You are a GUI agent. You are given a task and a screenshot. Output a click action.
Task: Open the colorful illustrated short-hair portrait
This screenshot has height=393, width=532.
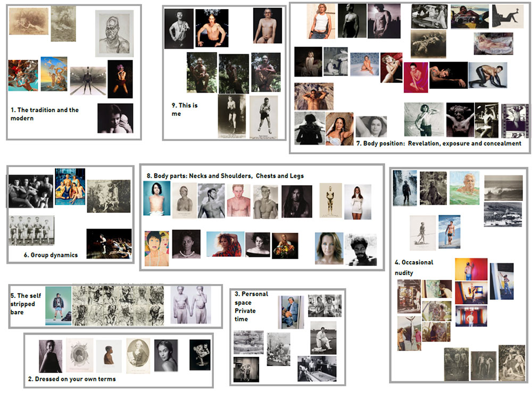(x=157, y=248)
